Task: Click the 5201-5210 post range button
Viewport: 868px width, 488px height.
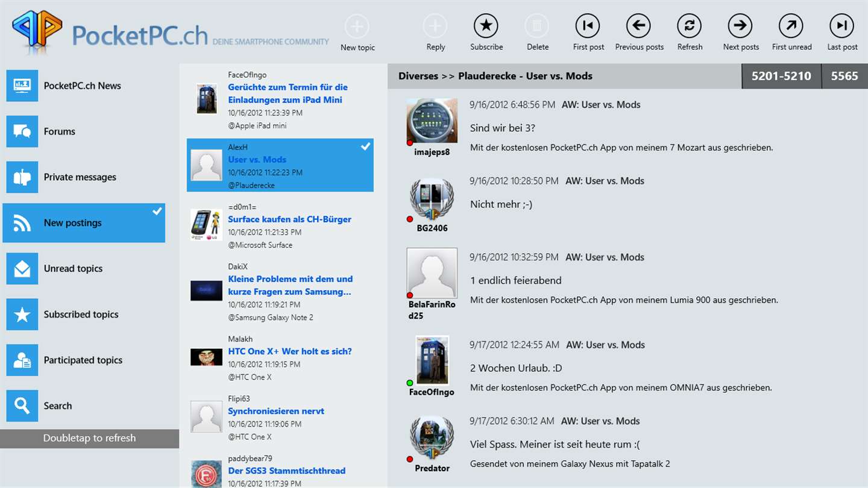Action: click(781, 76)
